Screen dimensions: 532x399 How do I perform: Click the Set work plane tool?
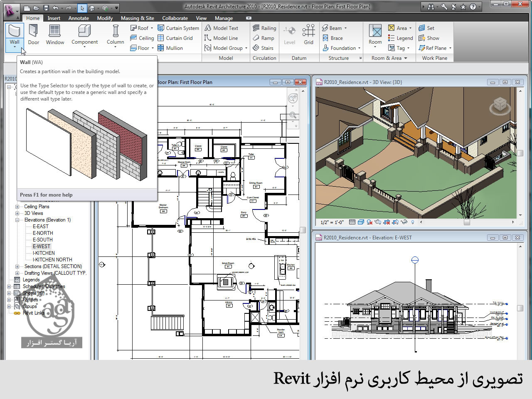426,28
